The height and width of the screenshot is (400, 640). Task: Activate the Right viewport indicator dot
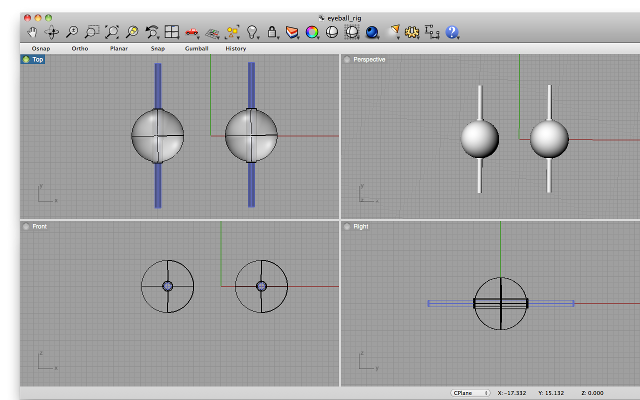coord(347,227)
